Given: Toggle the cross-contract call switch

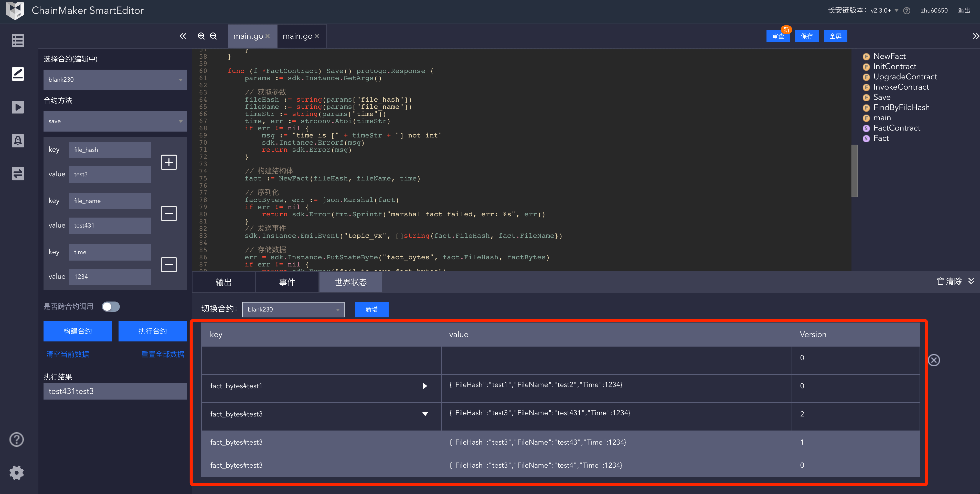Looking at the screenshot, I should (111, 307).
